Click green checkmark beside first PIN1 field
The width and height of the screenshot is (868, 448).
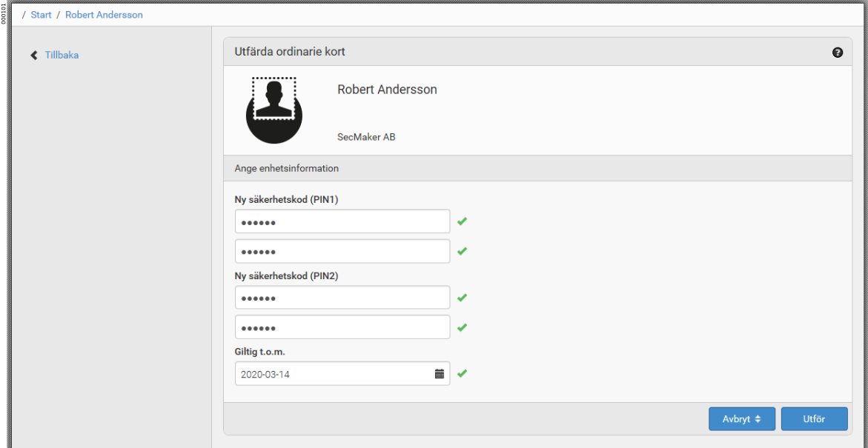click(462, 221)
